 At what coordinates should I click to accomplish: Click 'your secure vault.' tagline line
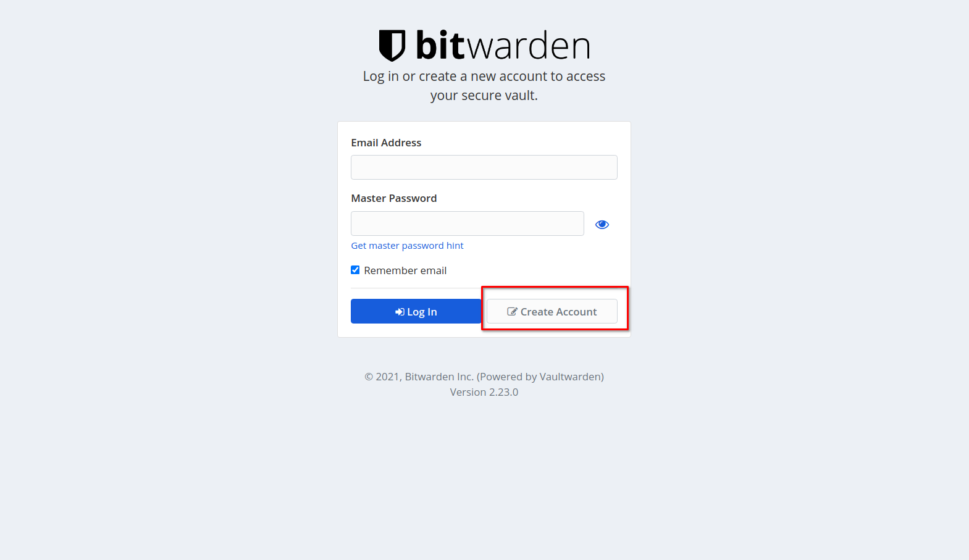[484, 95]
